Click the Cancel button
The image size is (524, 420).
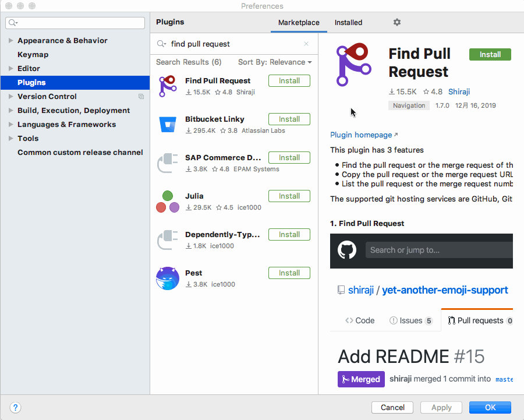click(392, 407)
